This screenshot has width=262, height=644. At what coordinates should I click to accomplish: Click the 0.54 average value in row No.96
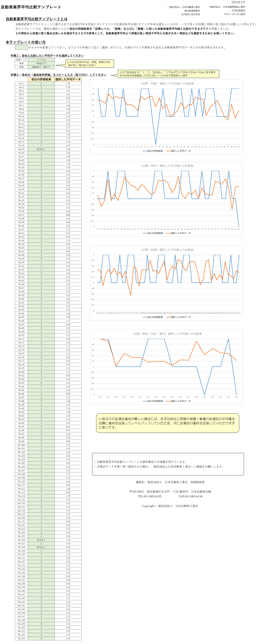pos(68,431)
